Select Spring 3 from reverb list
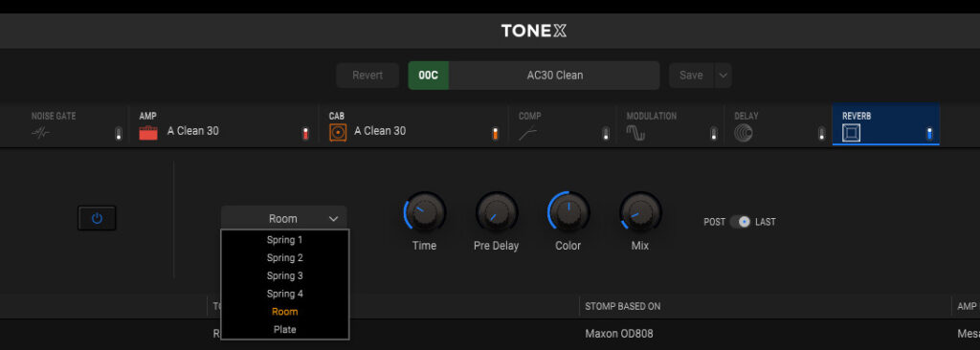980x350 pixels. tap(285, 275)
